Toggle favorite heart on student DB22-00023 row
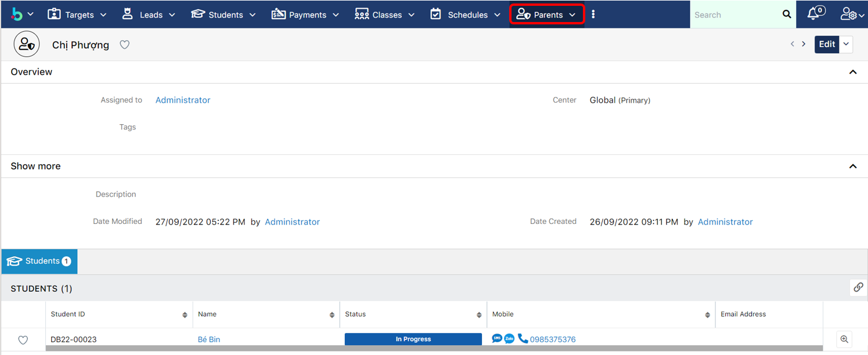Image resolution: width=868 pixels, height=355 pixels. pyautogui.click(x=23, y=340)
